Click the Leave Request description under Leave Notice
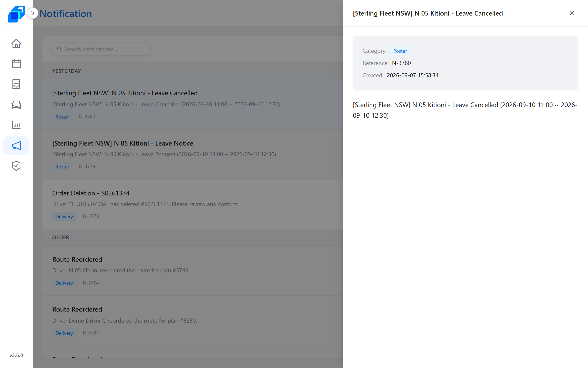Screen dimensions: 588x368 [x=164, y=154]
